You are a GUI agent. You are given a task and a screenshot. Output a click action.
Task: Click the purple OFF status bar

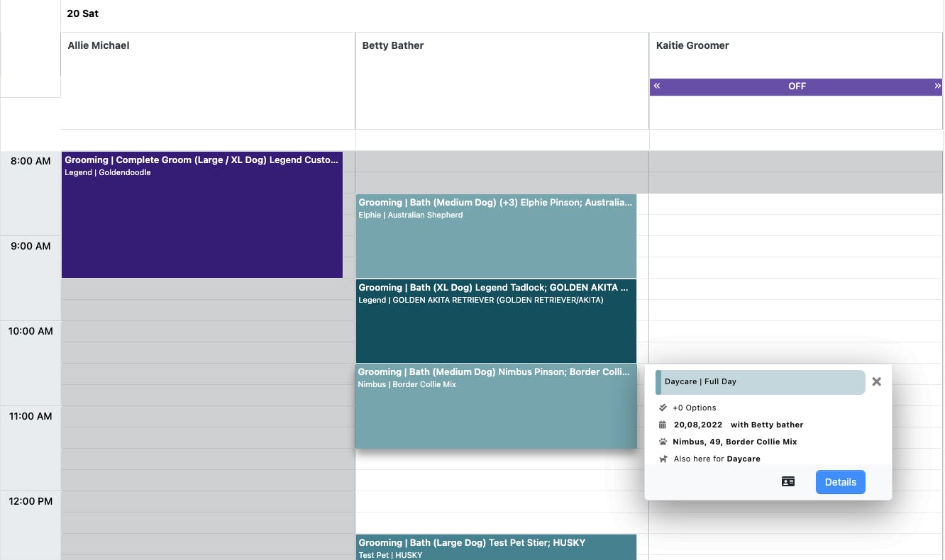pyautogui.click(x=797, y=86)
